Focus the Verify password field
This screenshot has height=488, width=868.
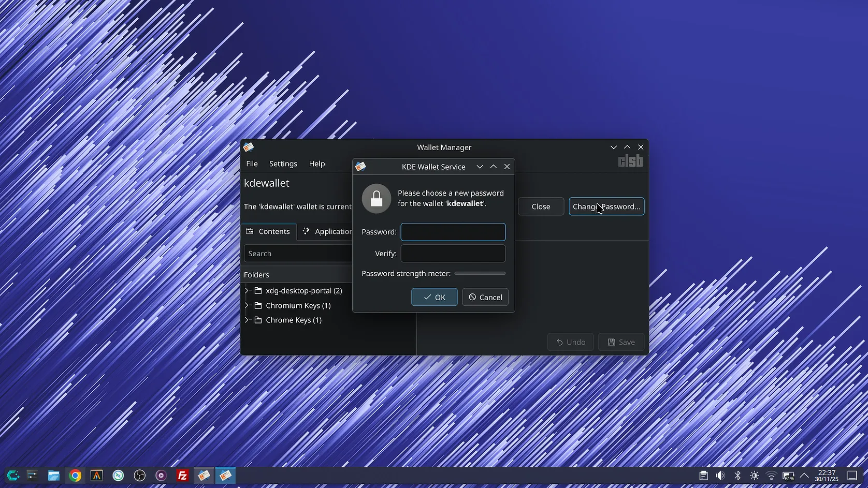(453, 254)
